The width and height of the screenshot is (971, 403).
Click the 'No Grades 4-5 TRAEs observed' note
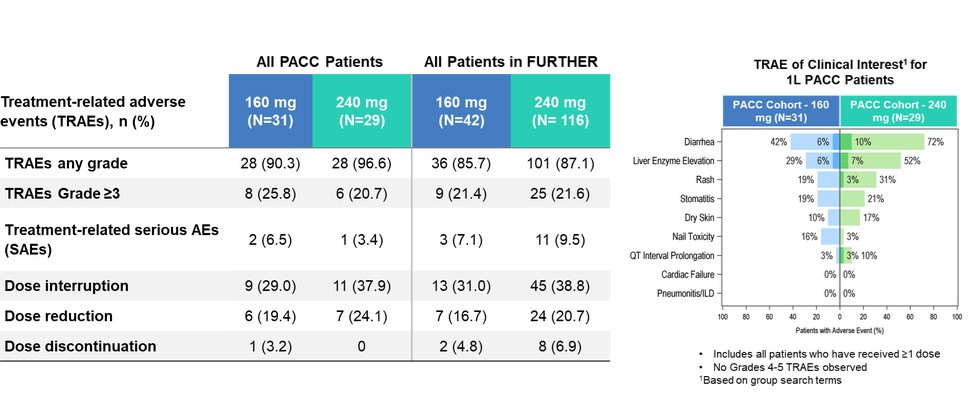tap(790, 368)
